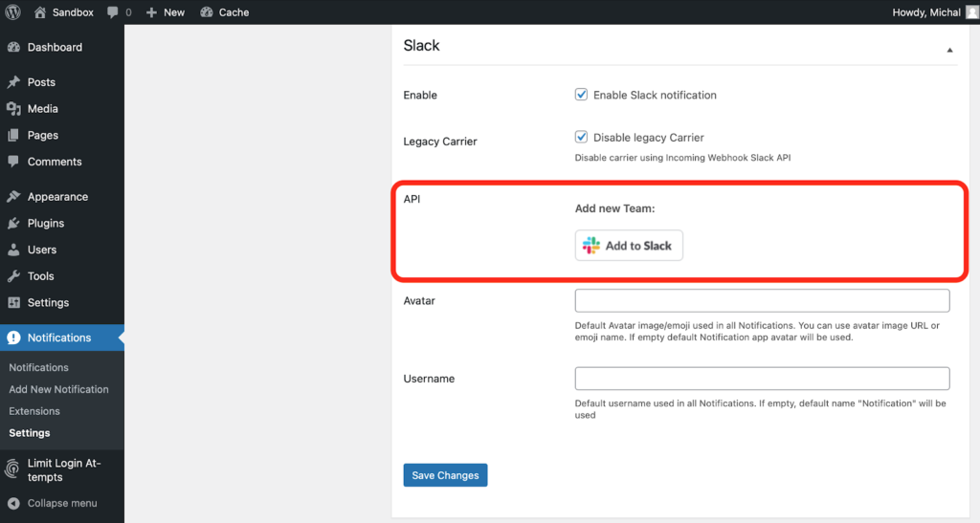Click the 'Legacy Carrier' label
This screenshot has height=523, width=980.
[440, 142]
